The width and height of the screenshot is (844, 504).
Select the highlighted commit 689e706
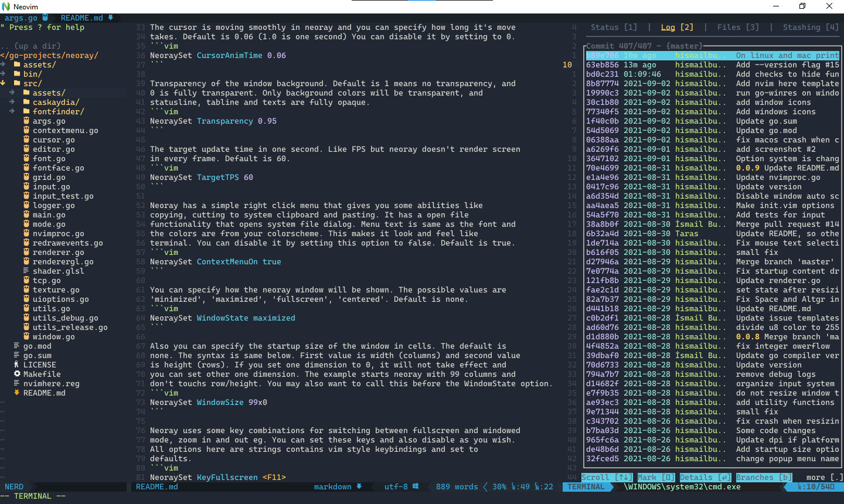713,55
